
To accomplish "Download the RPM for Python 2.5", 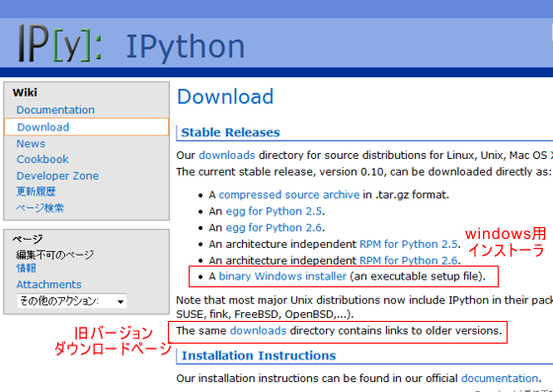I will (x=409, y=244).
